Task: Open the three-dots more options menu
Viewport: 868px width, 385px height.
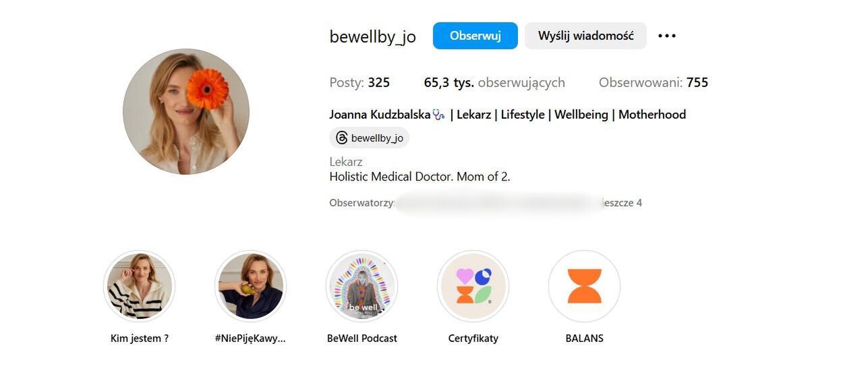Action: (666, 36)
